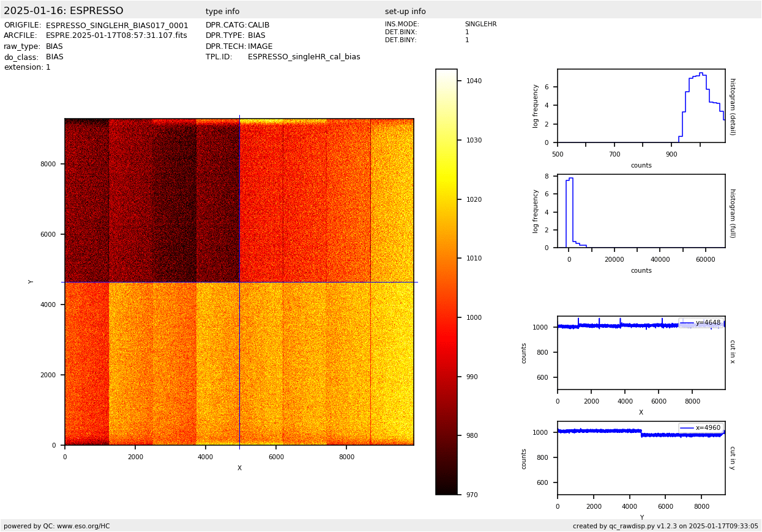
Task: Click the INS.MODE value SINGLEHR
Action: [x=480, y=24]
